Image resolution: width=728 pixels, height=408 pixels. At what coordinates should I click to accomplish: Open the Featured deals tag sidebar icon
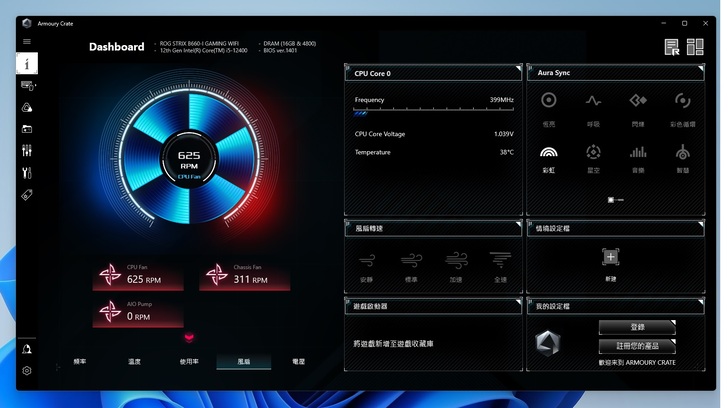[x=27, y=195]
